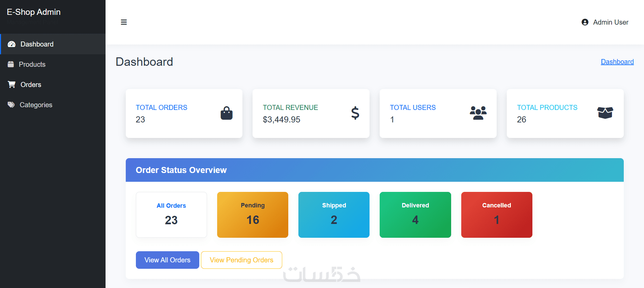Open Dashboard in the sidebar

pyautogui.click(x=53, y=44)
